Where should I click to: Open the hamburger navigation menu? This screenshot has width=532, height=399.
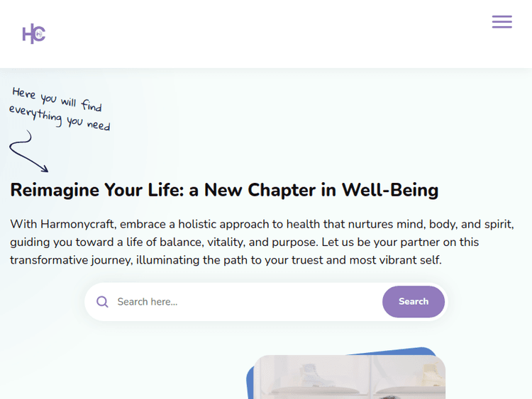501,22
